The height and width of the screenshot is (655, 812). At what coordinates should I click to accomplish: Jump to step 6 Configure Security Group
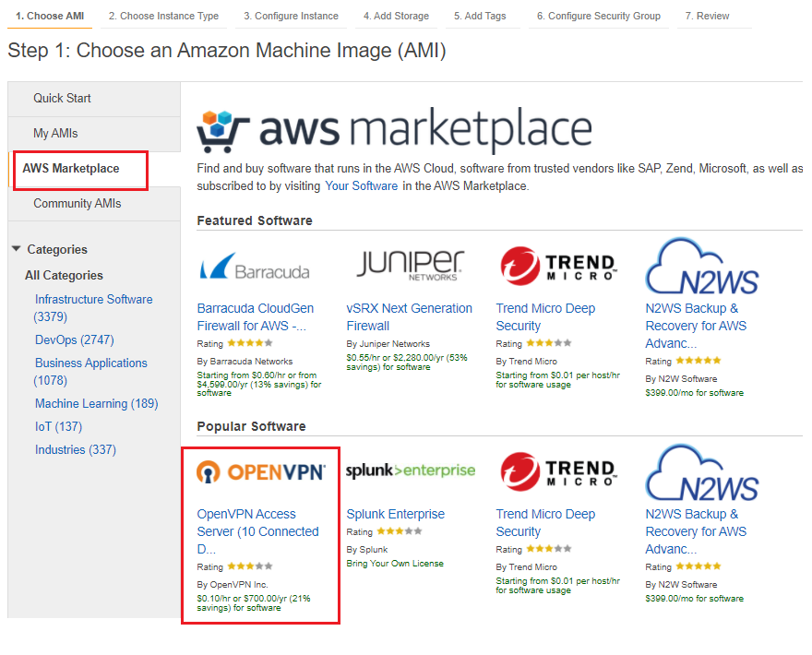[x=599, y=16]
